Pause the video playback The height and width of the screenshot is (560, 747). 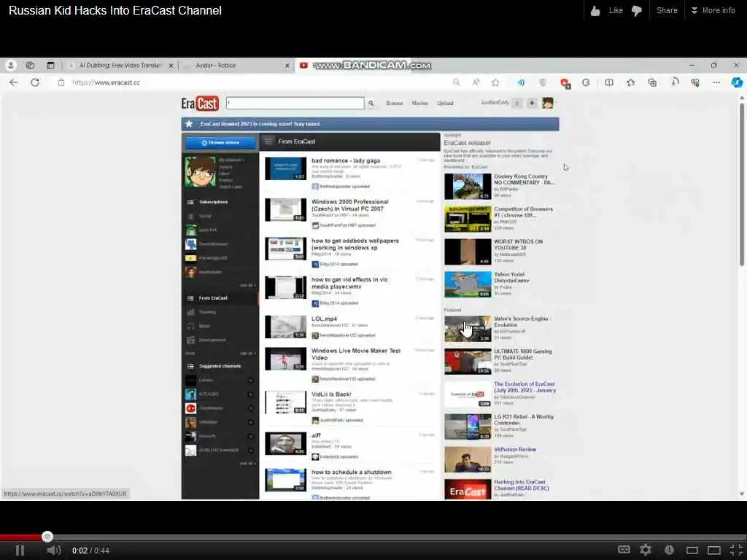coord(20,551)
